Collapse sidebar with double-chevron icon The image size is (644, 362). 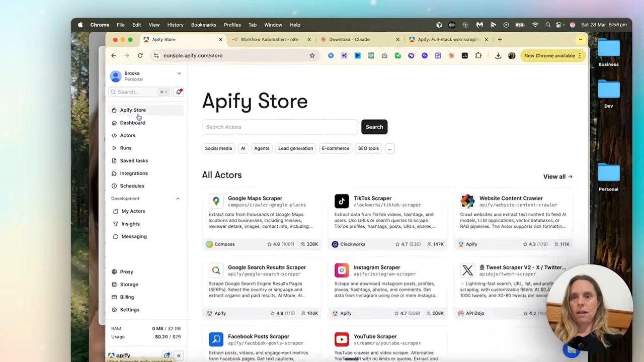click(178, 355)
